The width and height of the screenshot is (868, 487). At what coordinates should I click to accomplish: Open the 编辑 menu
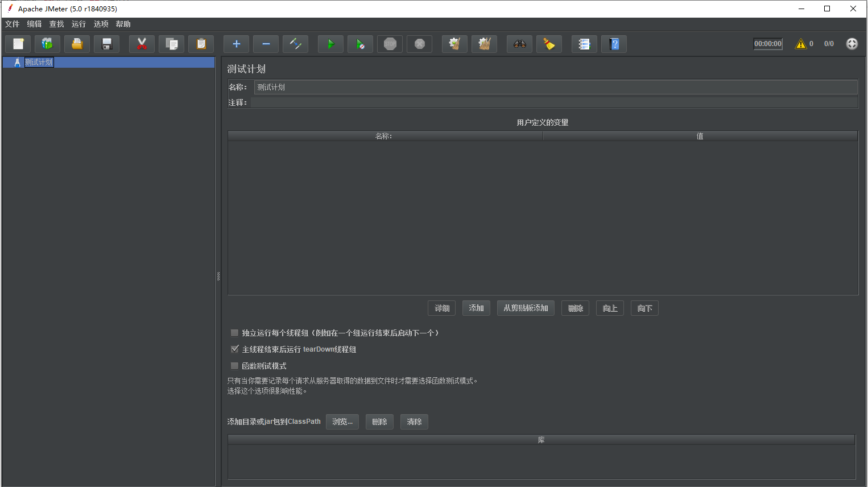coord(35,24)
